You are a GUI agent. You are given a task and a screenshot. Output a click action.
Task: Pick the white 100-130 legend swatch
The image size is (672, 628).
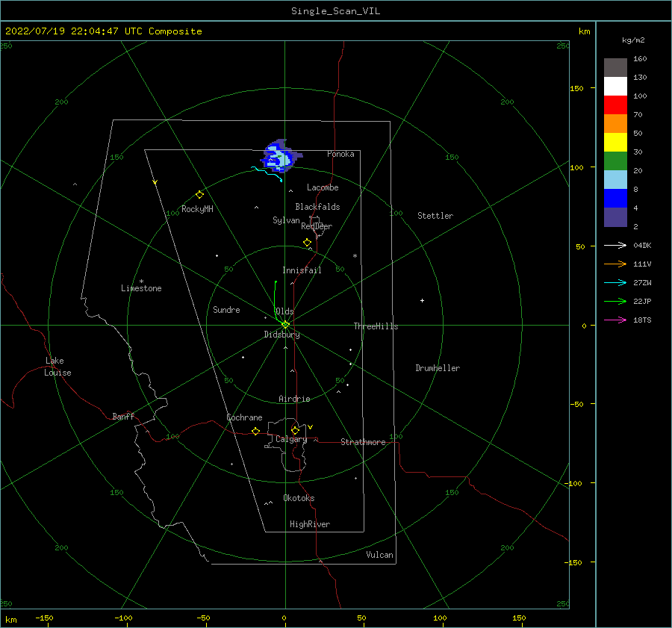tap(615, 87)
